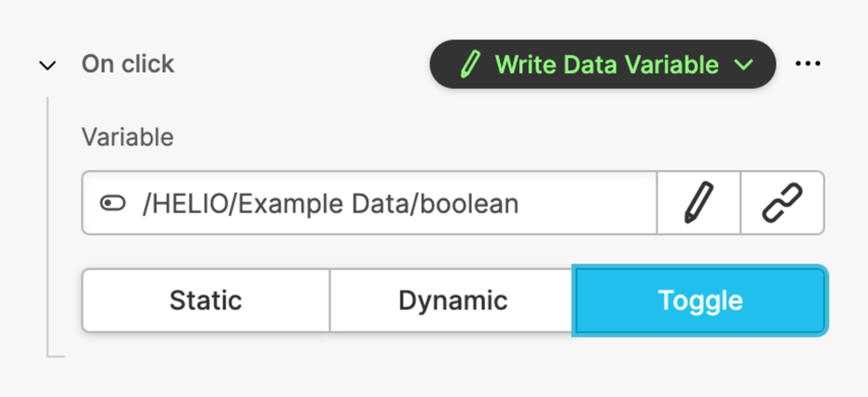Click the On click header label
The height and width of the screenshot is (397, 868).
coord(127,64)
